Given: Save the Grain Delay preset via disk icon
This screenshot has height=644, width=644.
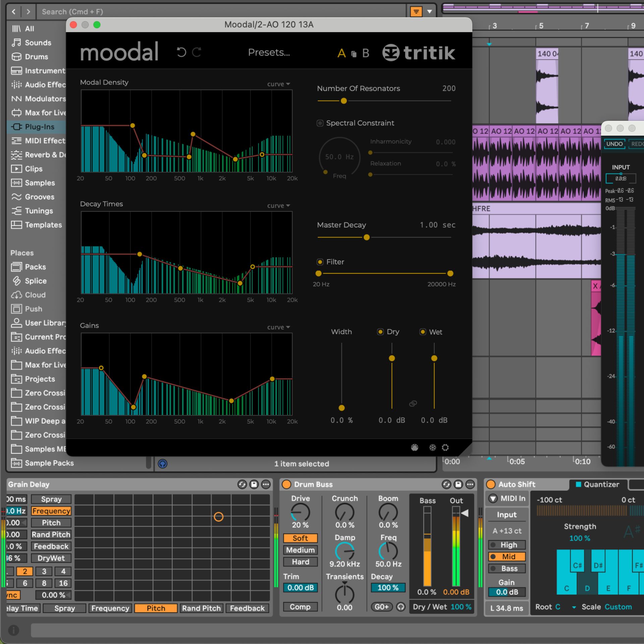Looking at the screenshot, I should pos(254,484).
